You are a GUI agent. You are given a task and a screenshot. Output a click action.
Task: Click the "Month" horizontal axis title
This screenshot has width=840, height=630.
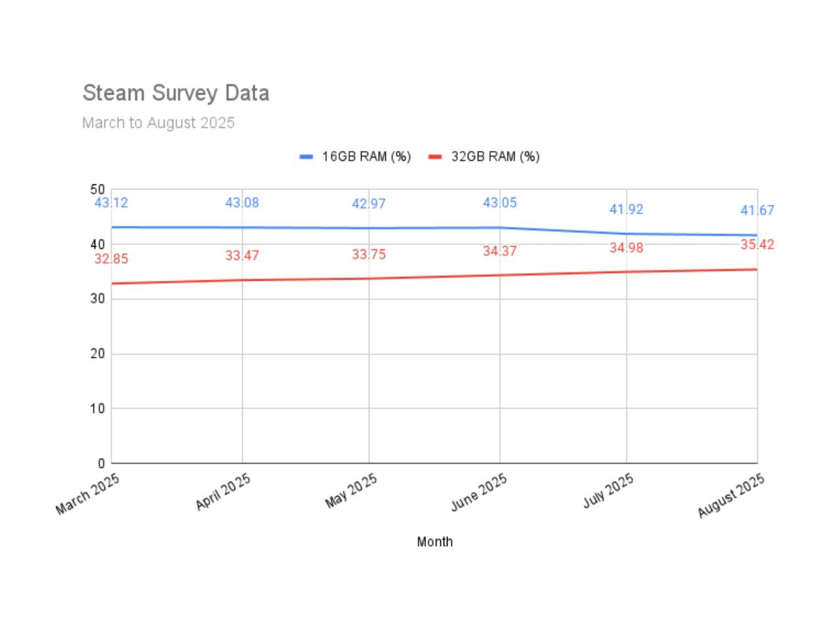434,542
